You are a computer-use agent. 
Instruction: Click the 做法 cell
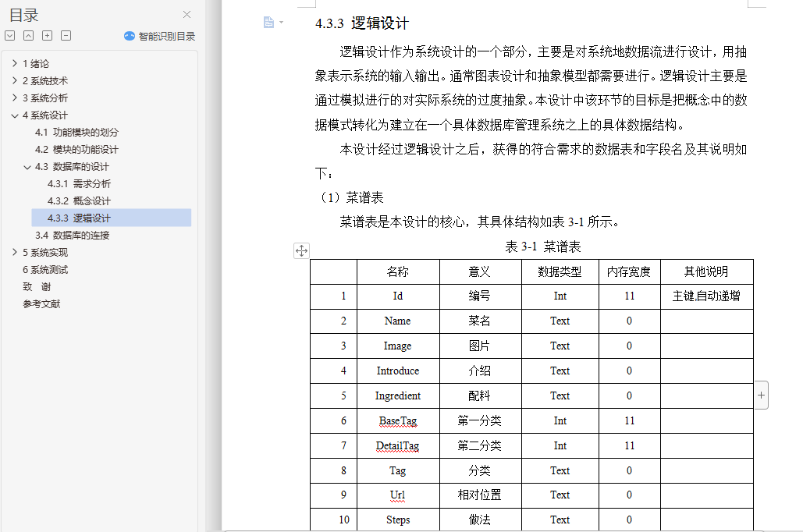[x=481, y=520]
